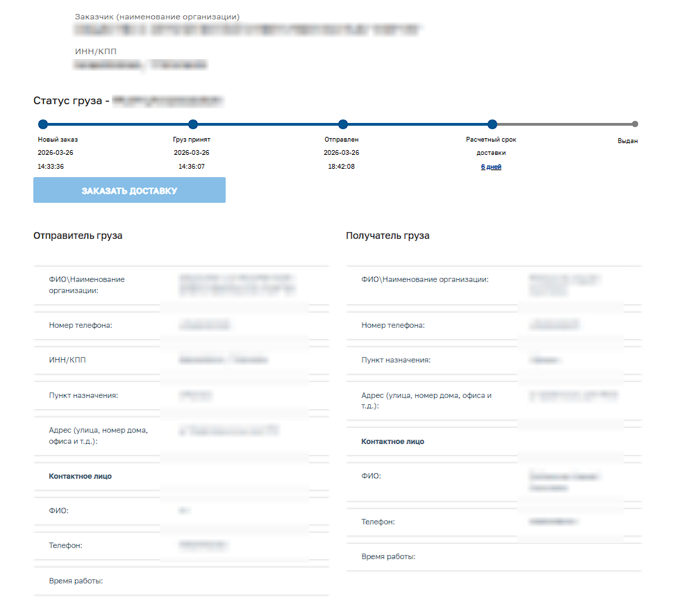Click "Заказчик (наименование организации)" label at top
The width and height of the screenshot is (700, 605).
click(157, 16)
